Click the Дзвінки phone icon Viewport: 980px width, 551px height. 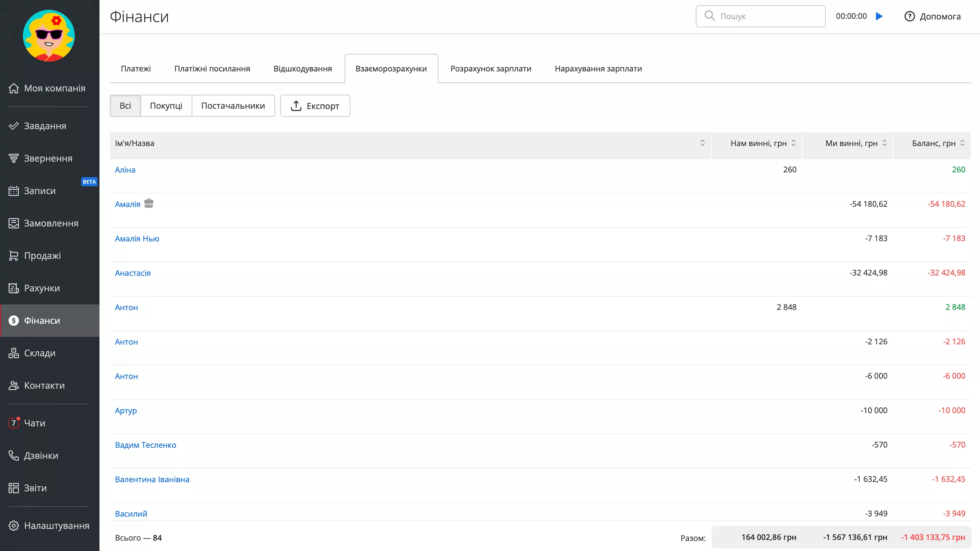pos(14,455)
